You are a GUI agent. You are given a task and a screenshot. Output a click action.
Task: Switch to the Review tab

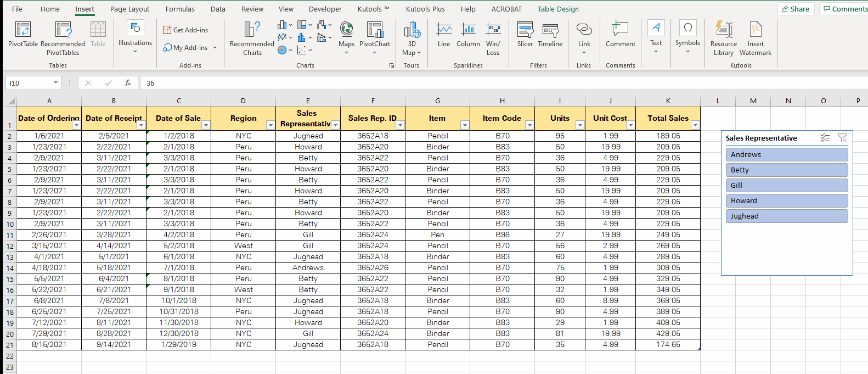252,9
